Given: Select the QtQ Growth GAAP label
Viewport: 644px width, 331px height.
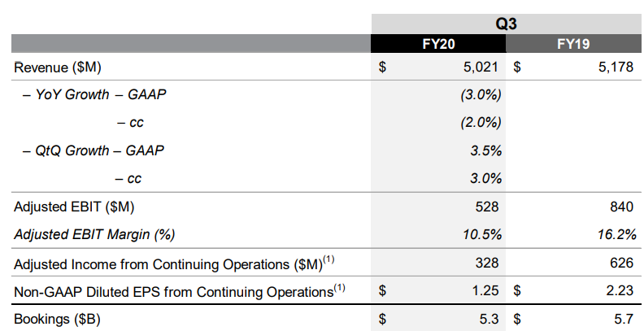Looking at the screenshot, I should tap(94, 150).
